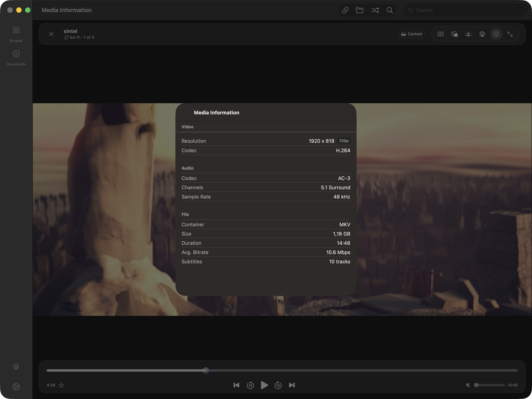The height and width of the screenshot is (399, 532).
Task: Select the 1,18 GB size value
Action: tap(341, 234)
